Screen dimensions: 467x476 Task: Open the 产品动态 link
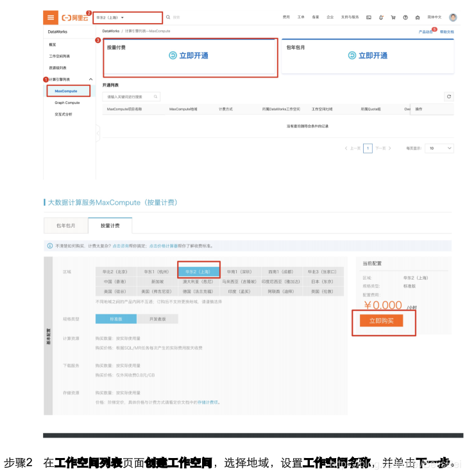[425, 31]
